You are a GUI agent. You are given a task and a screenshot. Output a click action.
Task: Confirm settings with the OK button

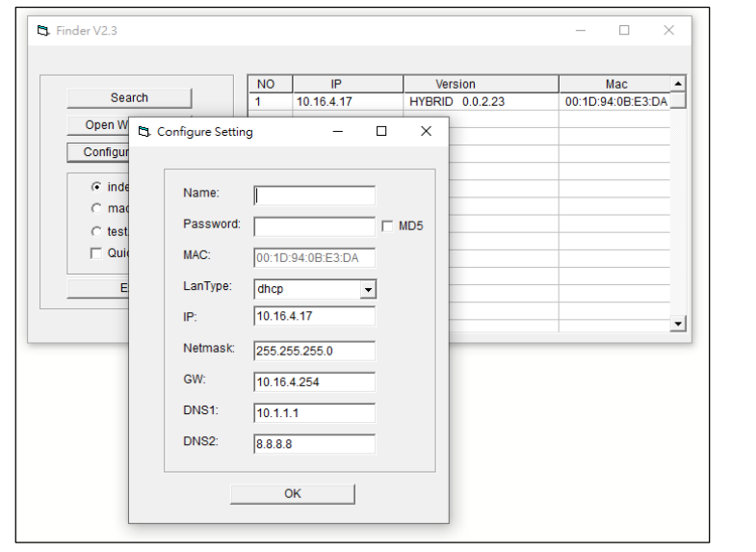(x=293, y=494)
